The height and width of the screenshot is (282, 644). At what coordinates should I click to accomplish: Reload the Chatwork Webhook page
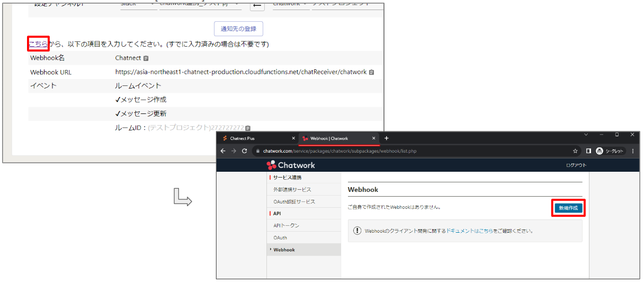tap(244, 151)
